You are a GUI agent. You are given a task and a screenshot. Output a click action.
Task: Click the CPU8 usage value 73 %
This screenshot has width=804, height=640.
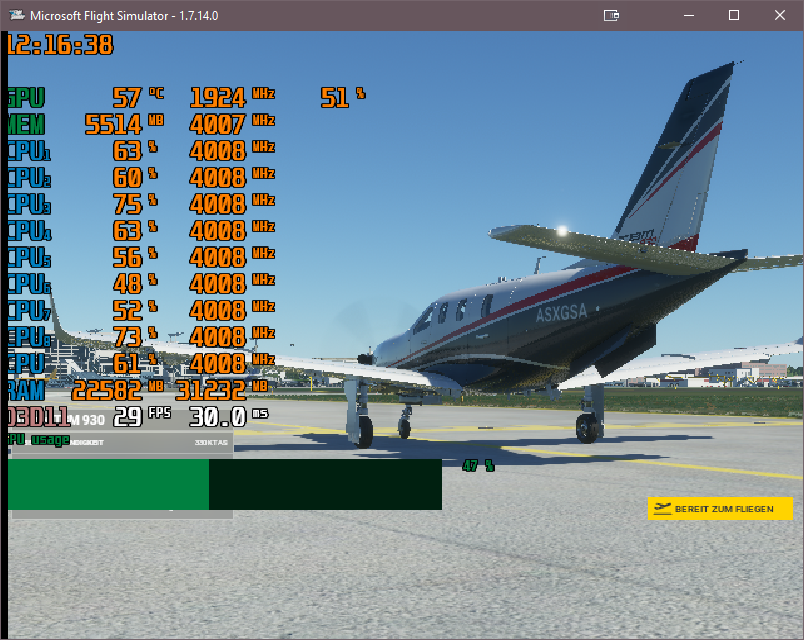(135, 337)
